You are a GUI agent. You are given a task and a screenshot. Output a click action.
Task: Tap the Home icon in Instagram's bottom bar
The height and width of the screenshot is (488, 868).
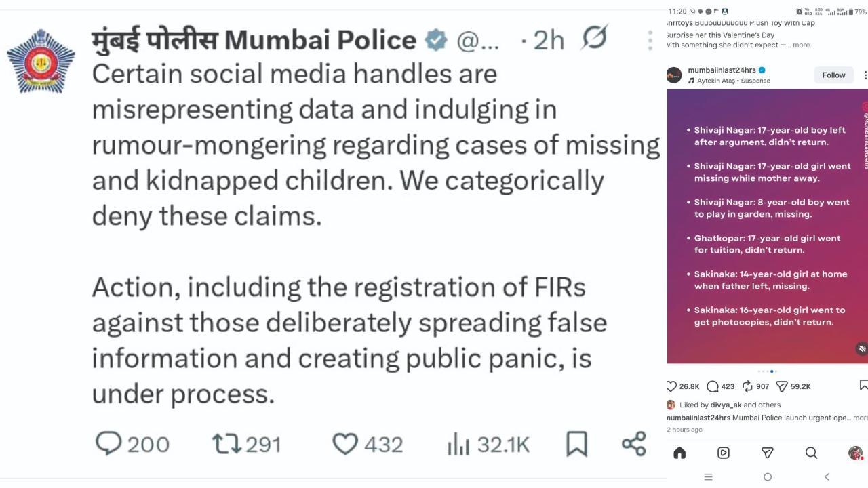pos(679,453)
